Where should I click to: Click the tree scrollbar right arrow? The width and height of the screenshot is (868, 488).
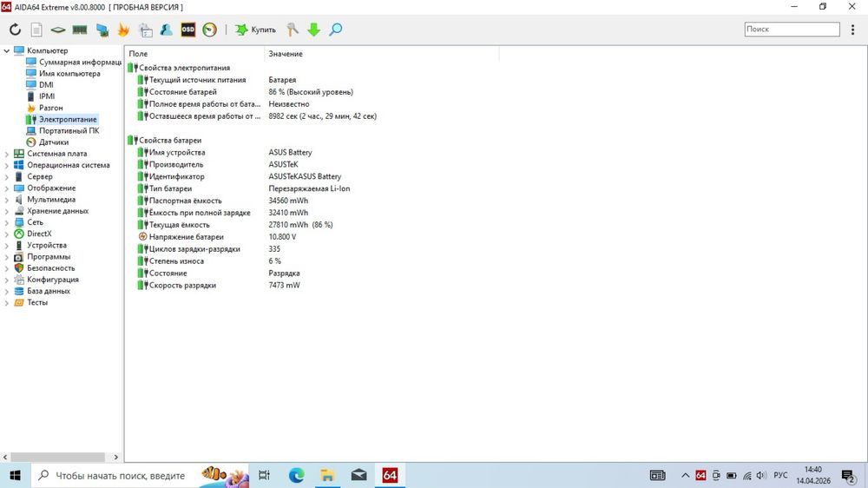(x=115, y=457)
